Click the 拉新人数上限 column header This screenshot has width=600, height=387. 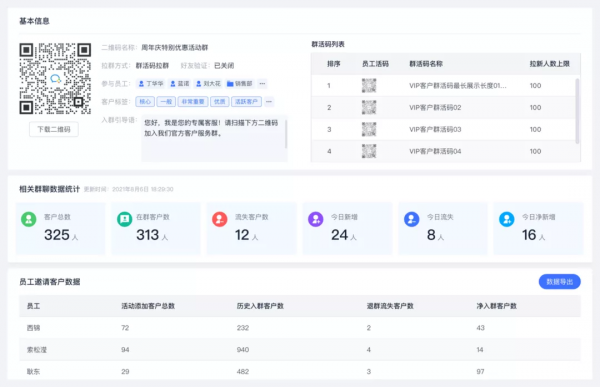point(549,64)
